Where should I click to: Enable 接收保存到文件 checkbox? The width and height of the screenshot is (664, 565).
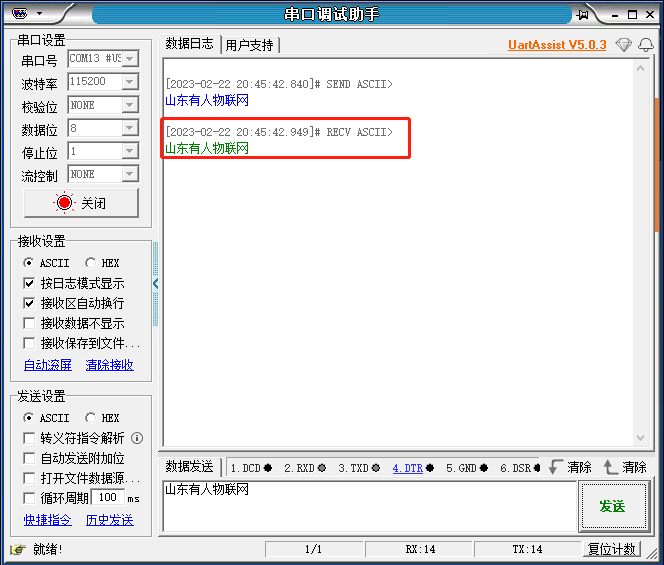pos(29,343)
